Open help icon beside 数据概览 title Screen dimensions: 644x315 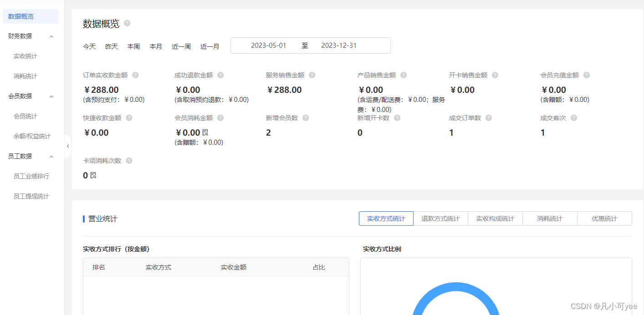(127, 23)
